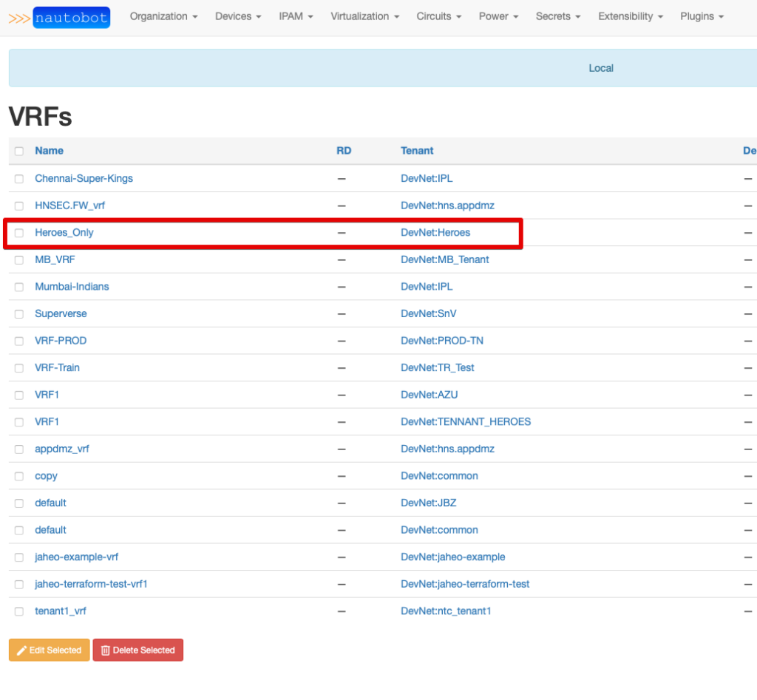The height and width of the screenshot is (700, 757).
Task: Open the Virtualization dropdown menu
Action: pos(365,16)
